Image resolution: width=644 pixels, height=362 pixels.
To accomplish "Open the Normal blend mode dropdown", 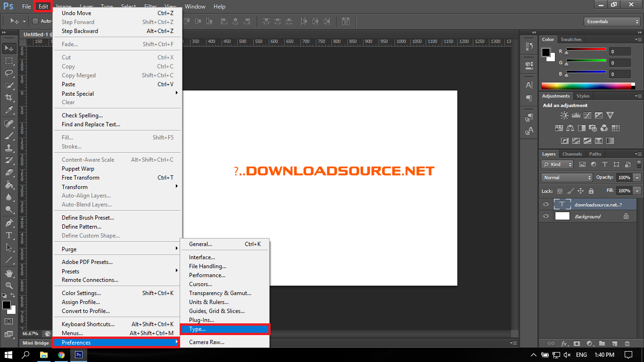I will tap(567, 178).
